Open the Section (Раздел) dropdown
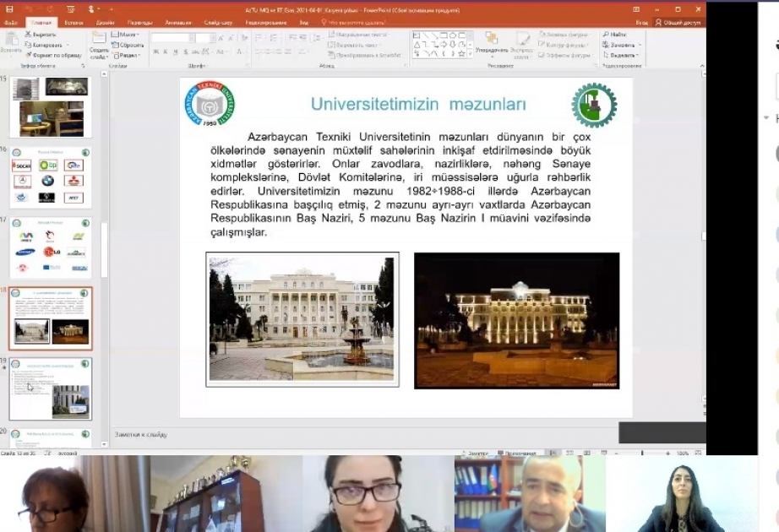Viewport: 779px width, 532px height. tap(127, 55)
